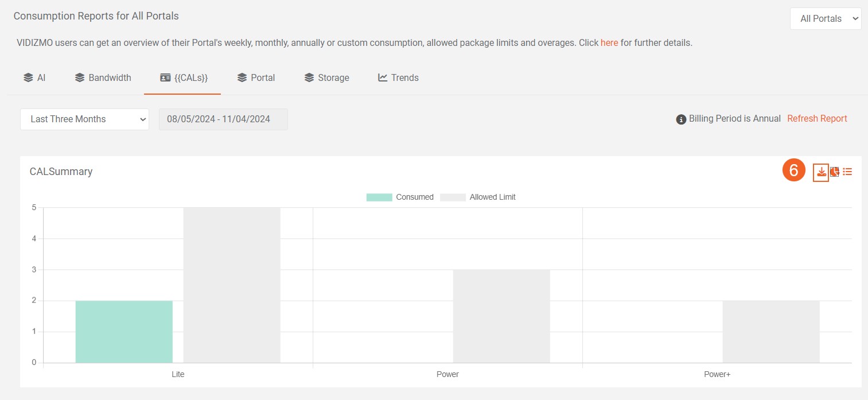
Task: Click the date range field
Action: coord(223,119)
